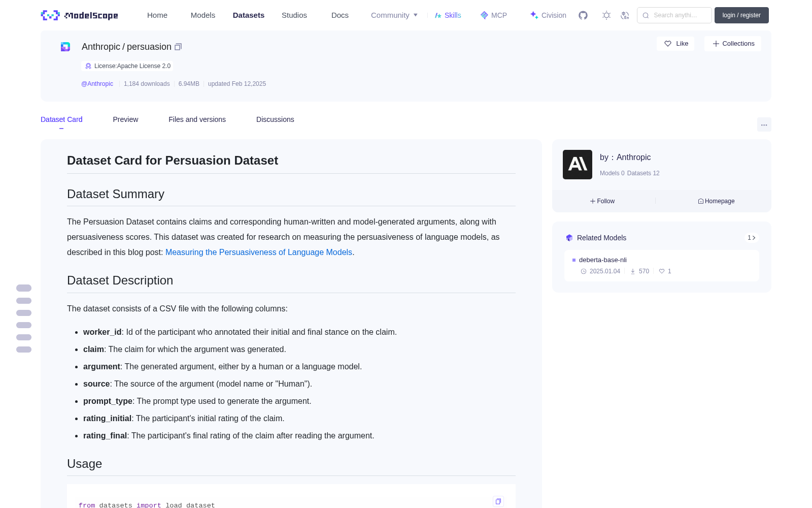Open the Docs section
The image size is (812, 508).
click(x=340, y=15)
